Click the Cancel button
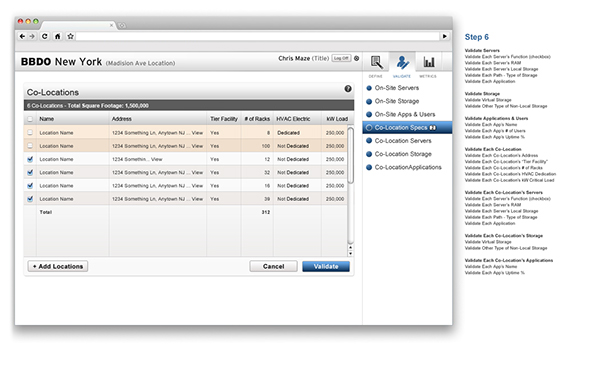600x388 pixels. pos(273,266)
